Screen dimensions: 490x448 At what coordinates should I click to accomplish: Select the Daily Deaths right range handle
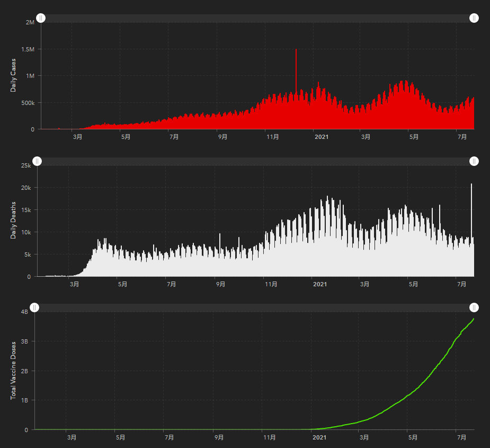(474, 161)
